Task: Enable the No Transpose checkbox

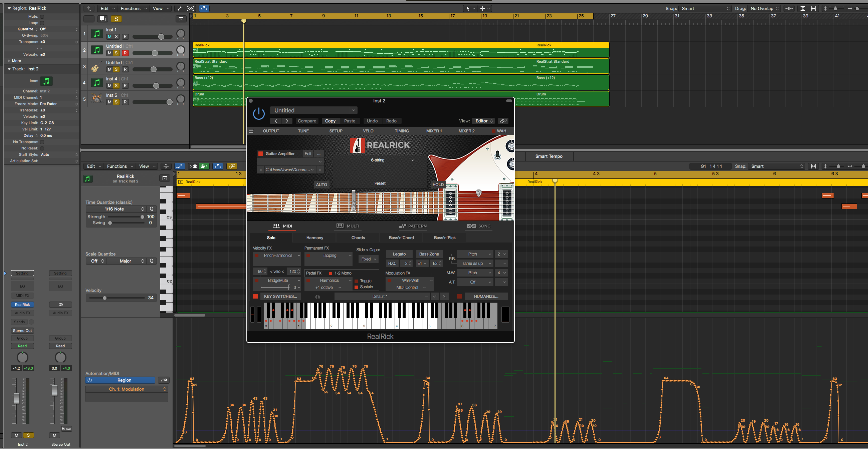Action: (x=42, y=142)
